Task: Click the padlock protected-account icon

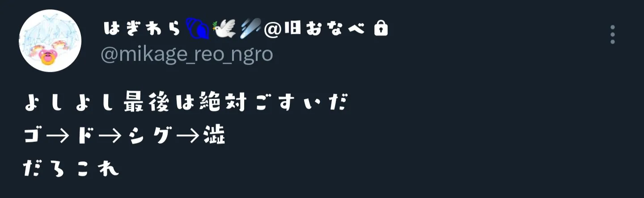Action: tap(381, 29)
